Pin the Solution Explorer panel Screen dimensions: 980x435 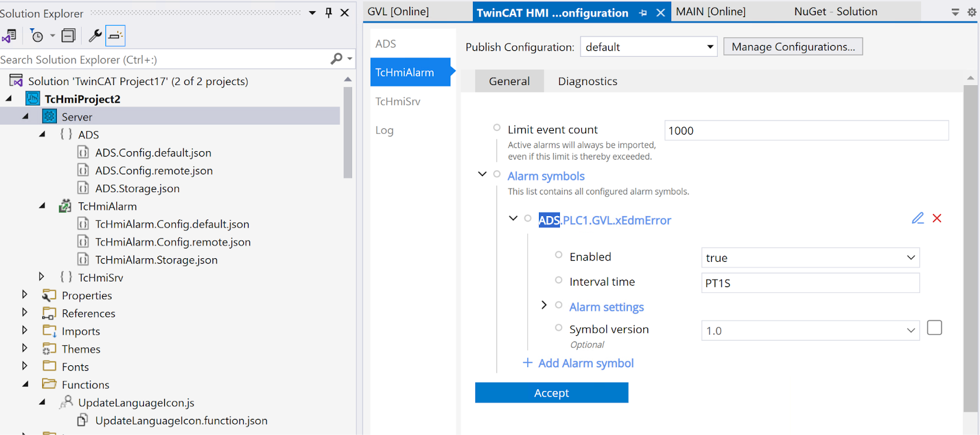(329, 12)
